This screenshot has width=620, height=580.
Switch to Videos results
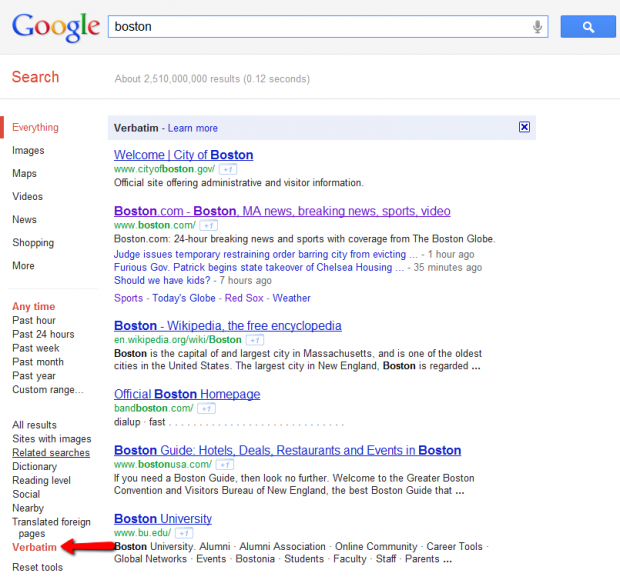[x=27, y=196]
